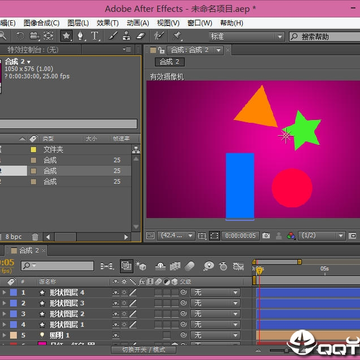The width and height of the screenshot is (360, 360).
Task: Toggle 3D layer box for 形状图层 4
Action: (175, 293)
